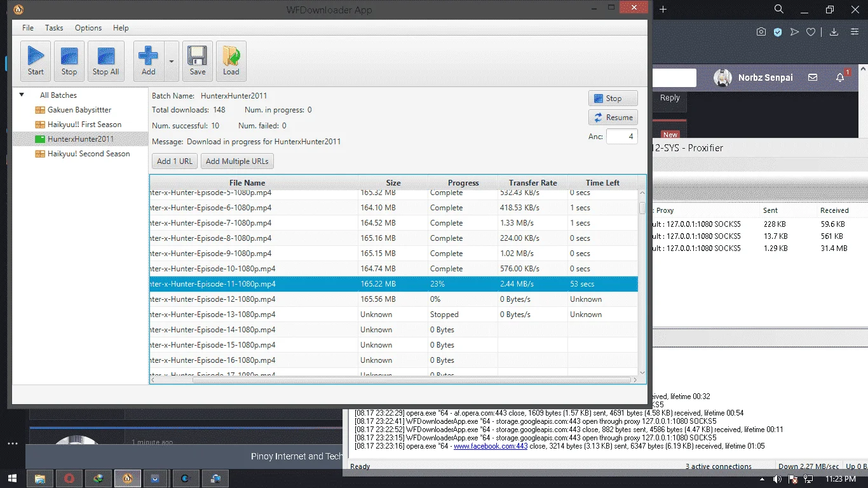The image size is (868, 488).
Task: Sort by File Name column header
Action: point(254,183)
